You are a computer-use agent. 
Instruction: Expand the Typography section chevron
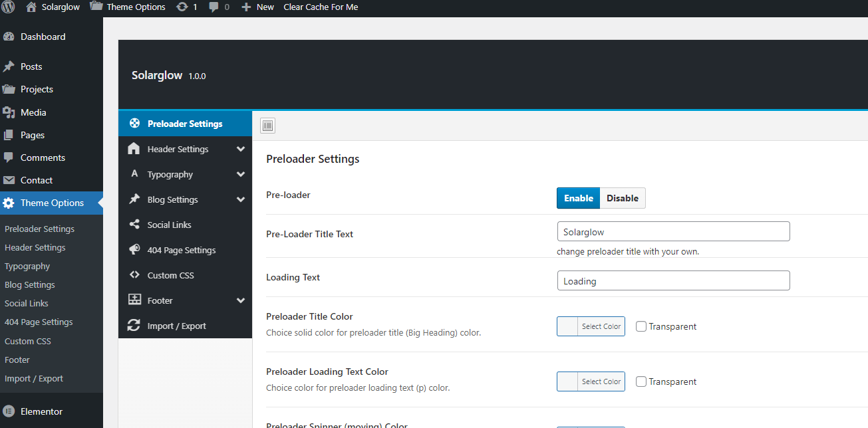point(241,174)
